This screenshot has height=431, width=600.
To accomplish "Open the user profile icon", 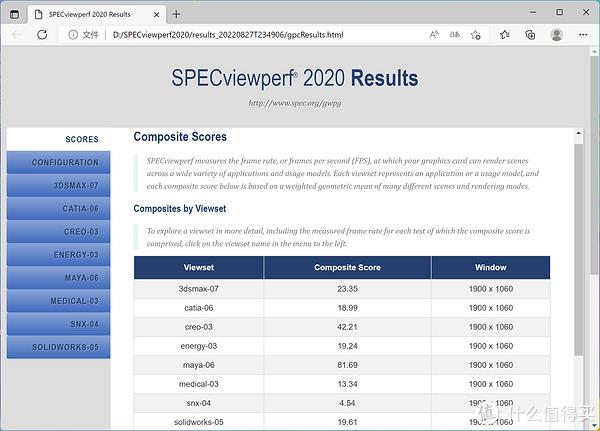I will (x=556, y=35).
